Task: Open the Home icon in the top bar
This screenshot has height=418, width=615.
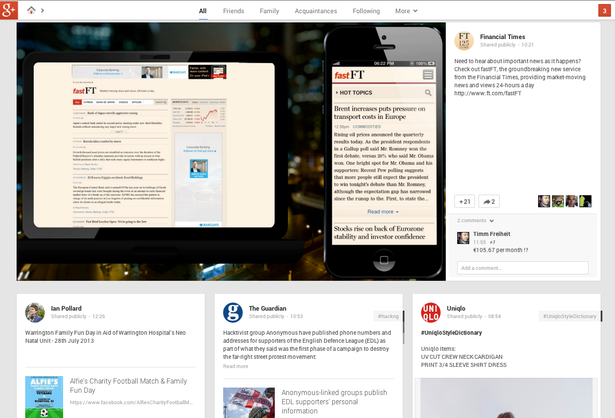Action: click(x=31, y=10)
